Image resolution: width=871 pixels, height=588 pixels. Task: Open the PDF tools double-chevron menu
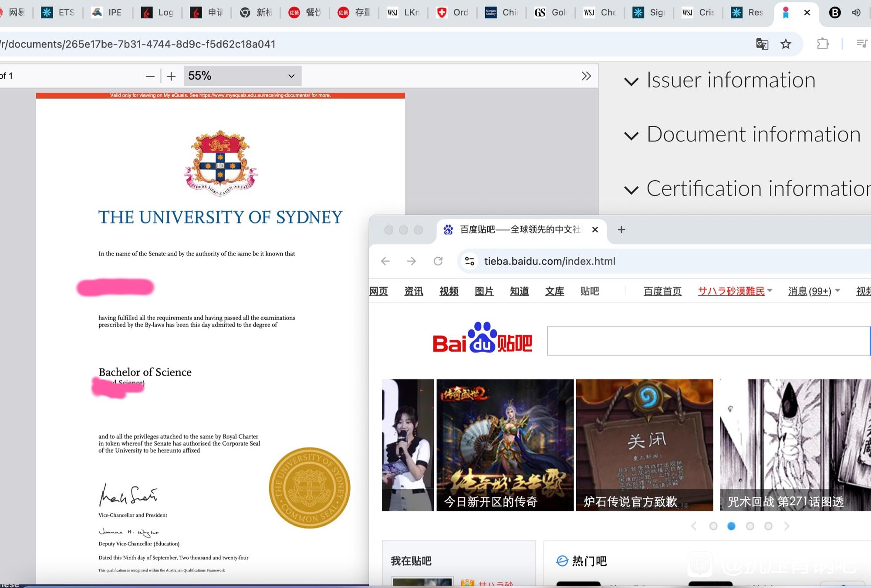point(586,76)
